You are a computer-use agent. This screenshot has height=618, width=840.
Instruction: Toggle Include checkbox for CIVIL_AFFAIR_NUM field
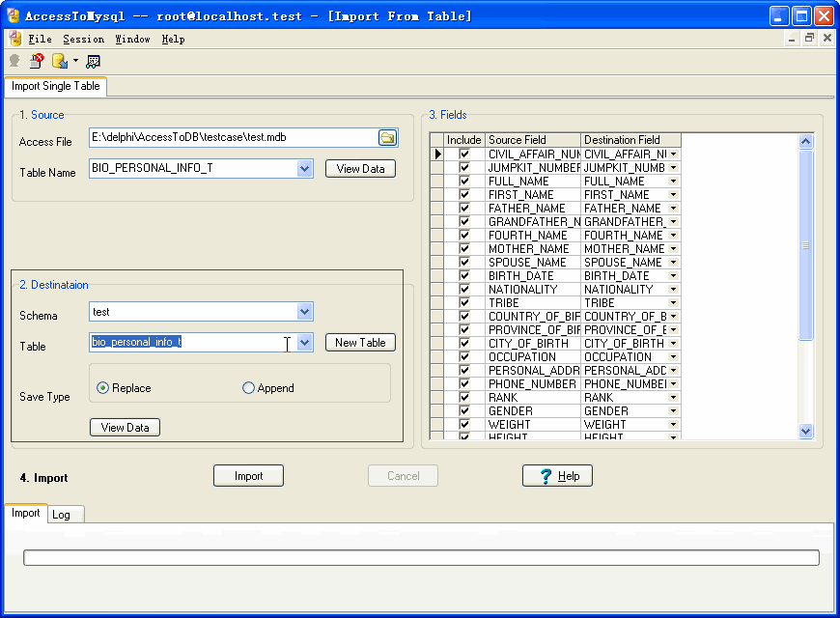point(464,154)
